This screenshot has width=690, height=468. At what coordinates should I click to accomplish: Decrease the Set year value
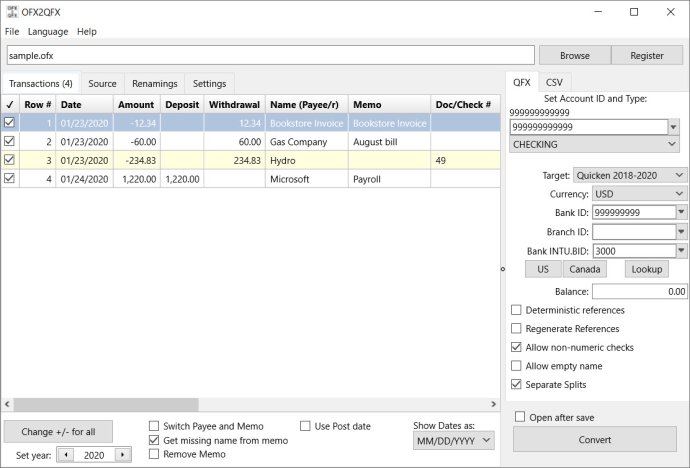click(x=66, y=455)
